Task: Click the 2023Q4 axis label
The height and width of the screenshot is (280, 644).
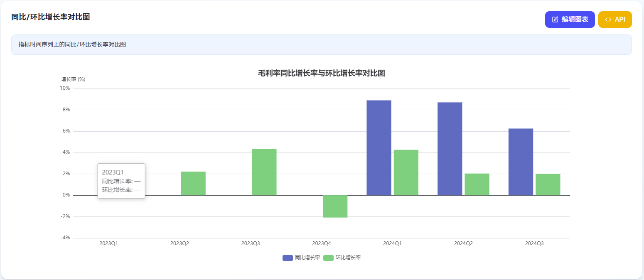Action: point(322,243)
